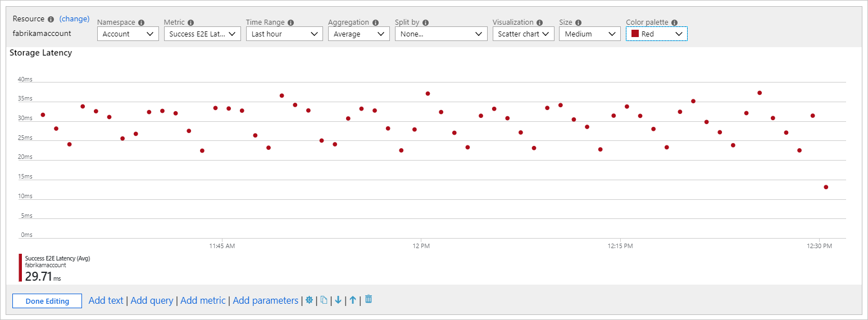Open the Size dropdown showing Medium
The height and width of the screenshot is (320, 868).
(x=590, y=34)
